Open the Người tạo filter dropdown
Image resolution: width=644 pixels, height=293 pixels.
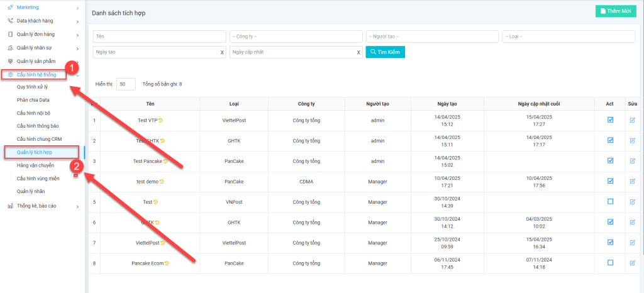tap(432, 36)
